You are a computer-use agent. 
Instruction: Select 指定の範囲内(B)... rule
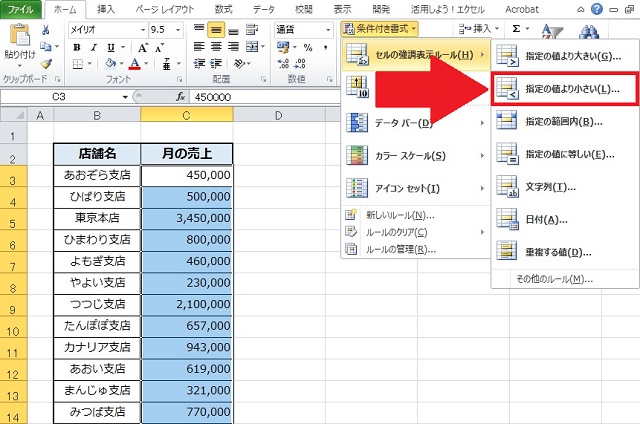[x=564, y=122]
